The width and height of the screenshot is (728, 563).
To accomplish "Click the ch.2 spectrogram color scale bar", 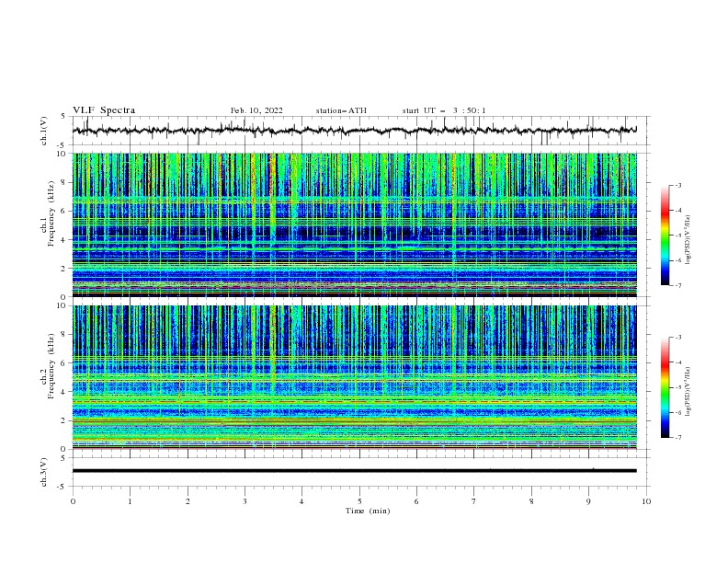I will [665, 387].
